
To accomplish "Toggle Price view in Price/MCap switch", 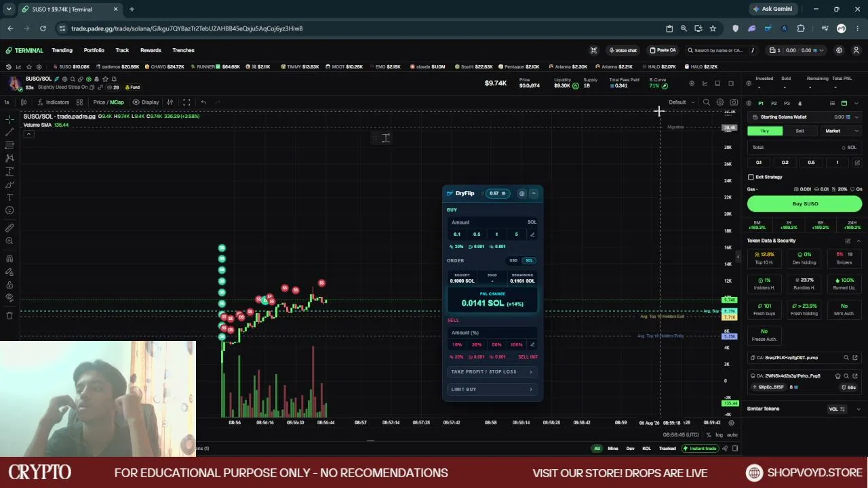I will pyautogui.click(x=99, y=102).
